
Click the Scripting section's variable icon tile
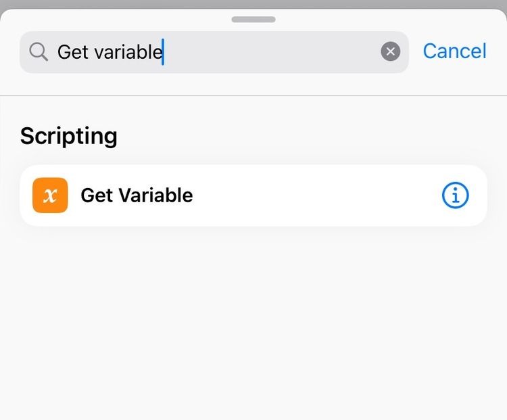pos(50,195)
